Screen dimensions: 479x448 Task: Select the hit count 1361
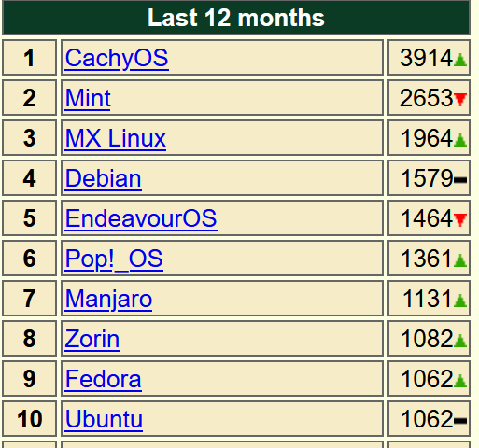[427, 259]
